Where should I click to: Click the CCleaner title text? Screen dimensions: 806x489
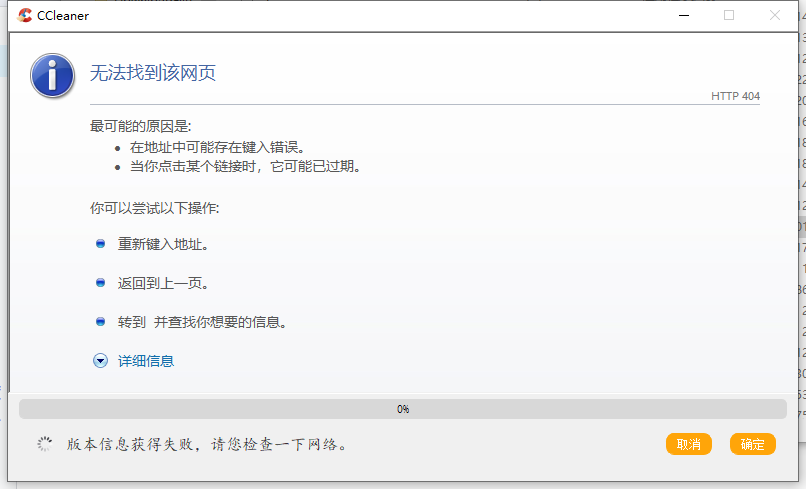pos(63,16)
